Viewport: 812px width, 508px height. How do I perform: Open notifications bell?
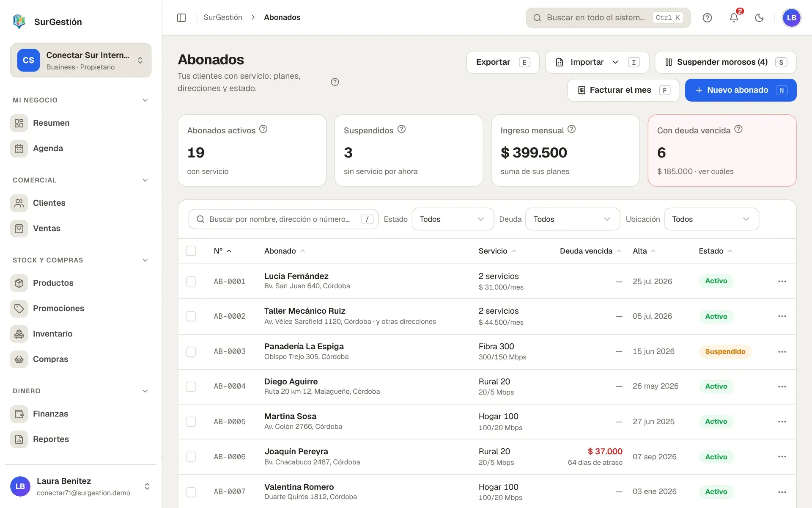pos(734,17)
